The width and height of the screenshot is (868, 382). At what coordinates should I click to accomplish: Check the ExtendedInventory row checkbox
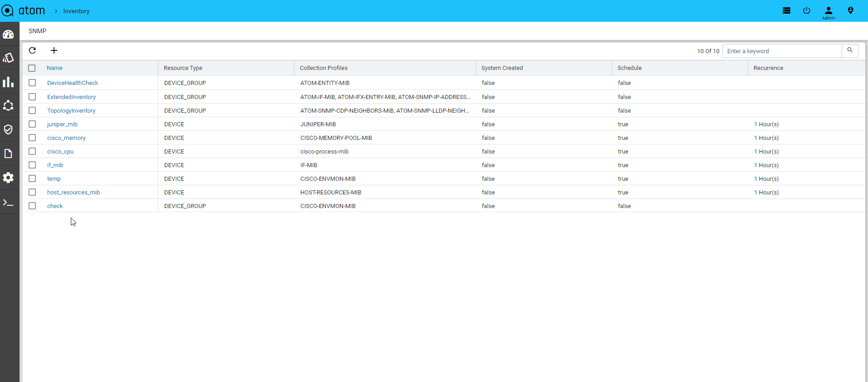[32, 97]
